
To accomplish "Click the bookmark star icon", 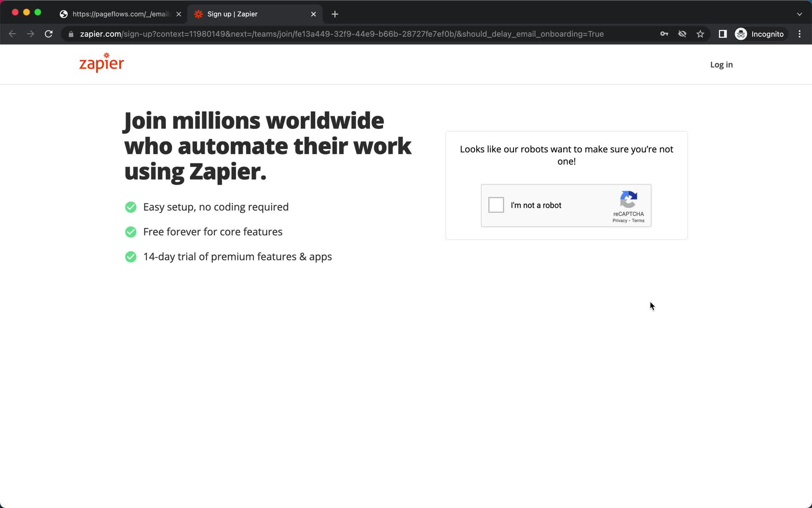I will point(701,34).
